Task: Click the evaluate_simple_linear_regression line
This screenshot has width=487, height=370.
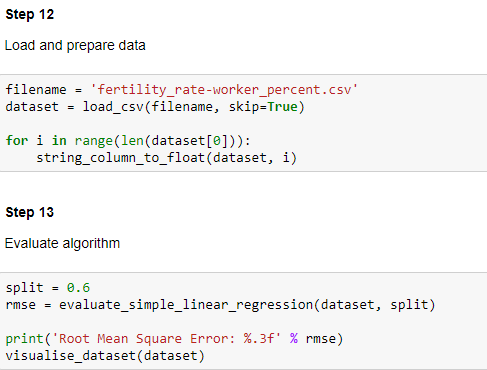Action: 220,305
